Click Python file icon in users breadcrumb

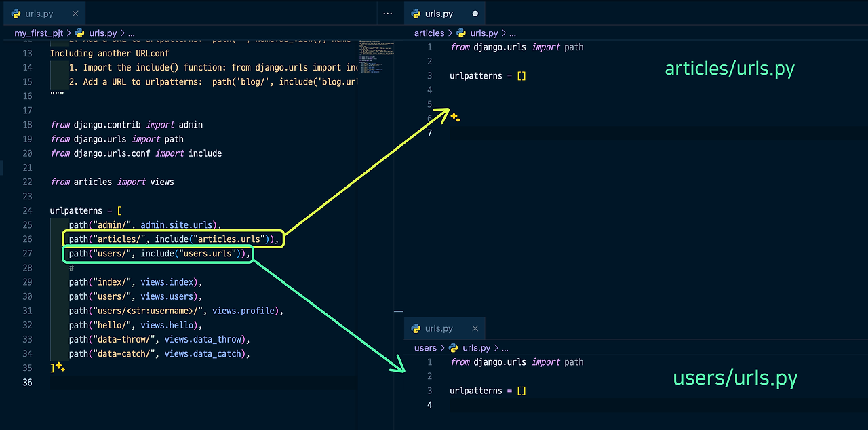tap(454, 348)
